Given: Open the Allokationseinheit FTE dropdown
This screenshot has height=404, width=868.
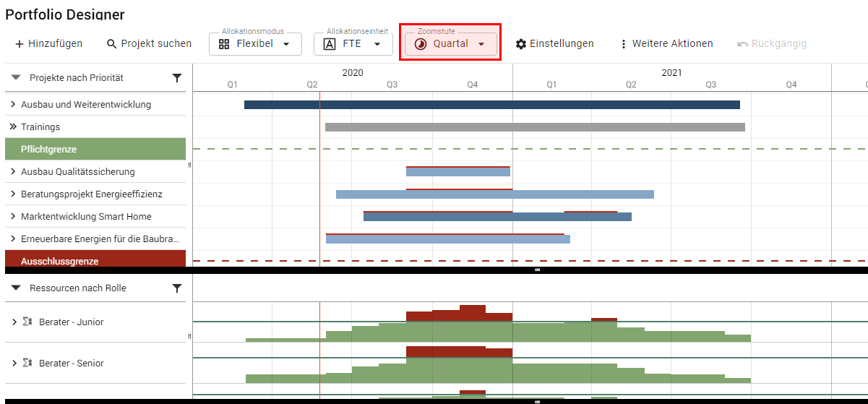Looking at the screenshot, I should (x=353, y=44).
